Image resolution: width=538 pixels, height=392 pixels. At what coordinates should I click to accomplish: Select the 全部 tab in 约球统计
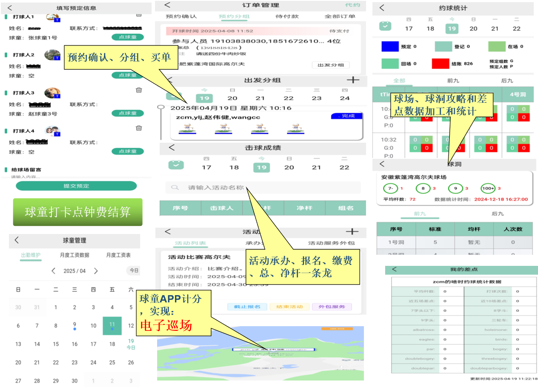tap(399, 81)
